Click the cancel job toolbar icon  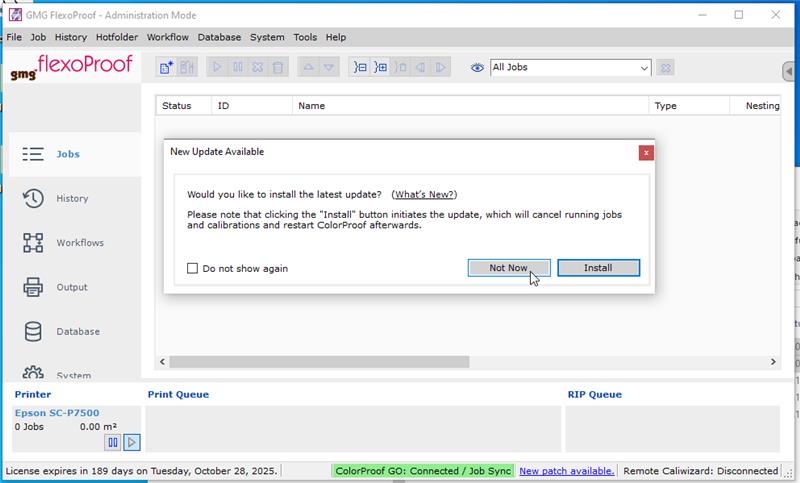258,67
